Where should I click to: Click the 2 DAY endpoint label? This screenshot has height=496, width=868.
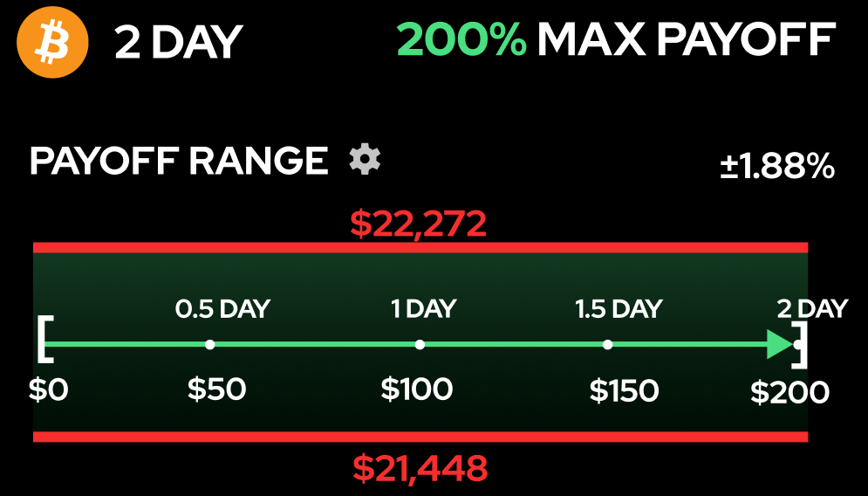[x=812, y=308]
